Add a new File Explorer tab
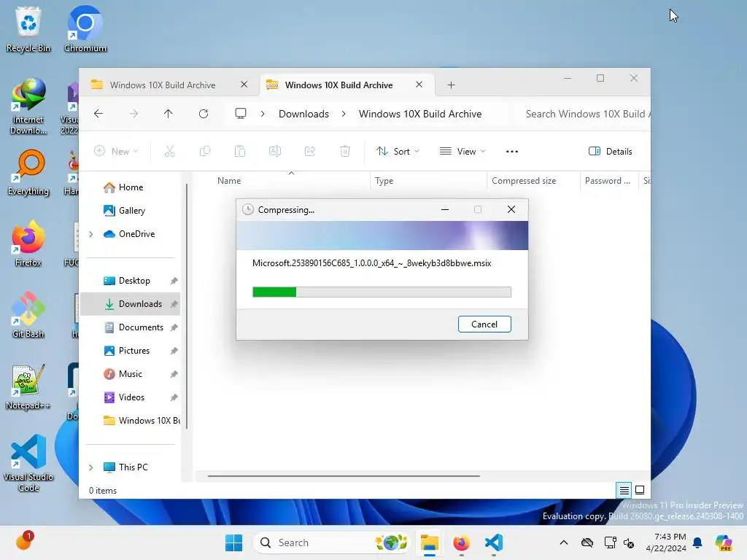 coord(451,85)
